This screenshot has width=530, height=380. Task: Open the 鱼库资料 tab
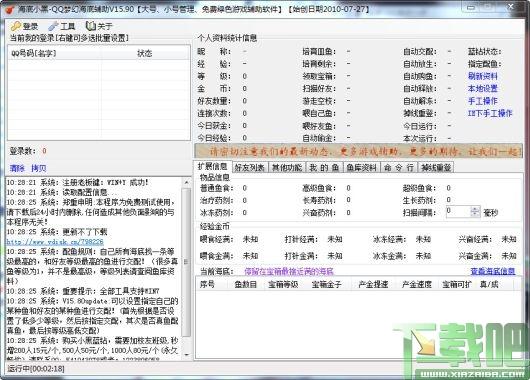362,167
